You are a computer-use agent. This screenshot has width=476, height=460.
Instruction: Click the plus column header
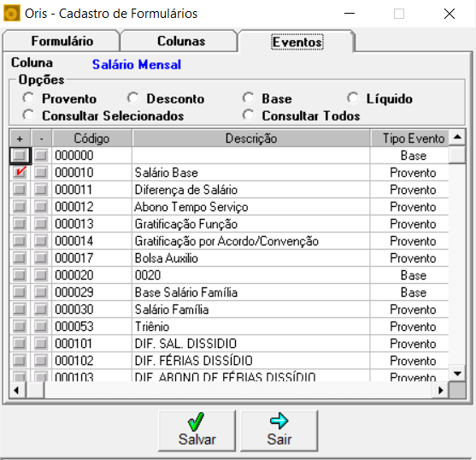pyautogui.click(x=20, y=139)
